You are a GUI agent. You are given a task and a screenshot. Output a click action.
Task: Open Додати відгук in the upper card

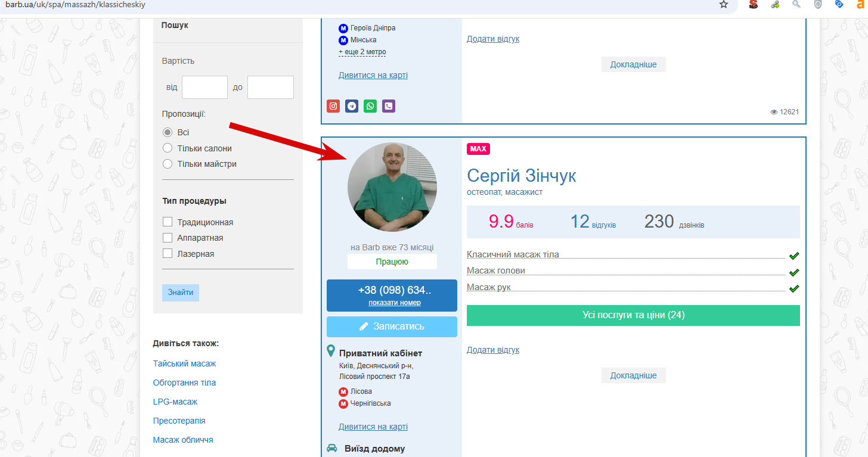tap(493, 39)
